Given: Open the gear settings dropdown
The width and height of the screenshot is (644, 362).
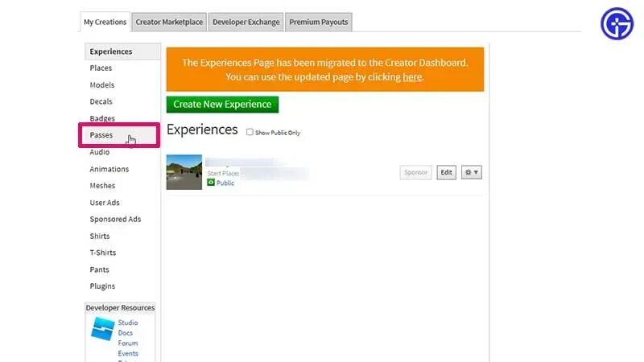Looking at the screenshot, I should [472, 172].
